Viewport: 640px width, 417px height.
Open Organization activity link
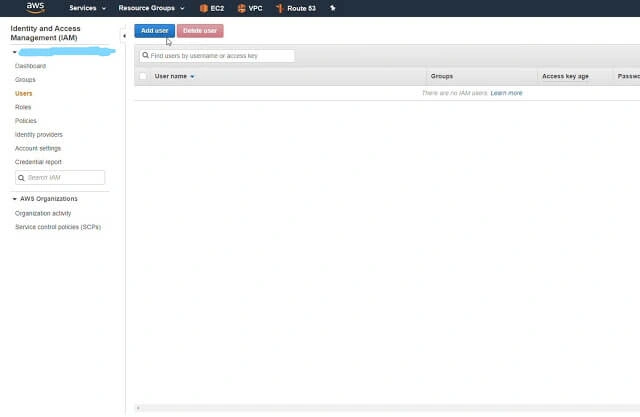(x=43, y=213)
